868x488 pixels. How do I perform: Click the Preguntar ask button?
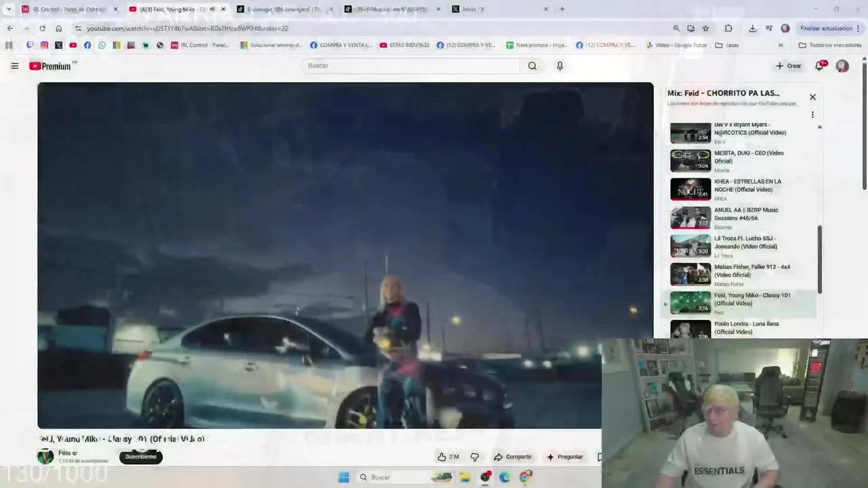click(565, 457)
